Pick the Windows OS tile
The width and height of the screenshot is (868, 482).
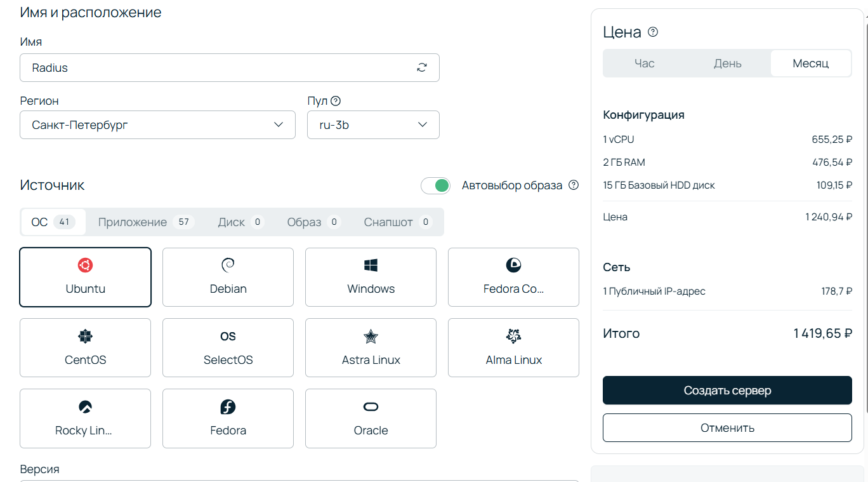[371, 277]
